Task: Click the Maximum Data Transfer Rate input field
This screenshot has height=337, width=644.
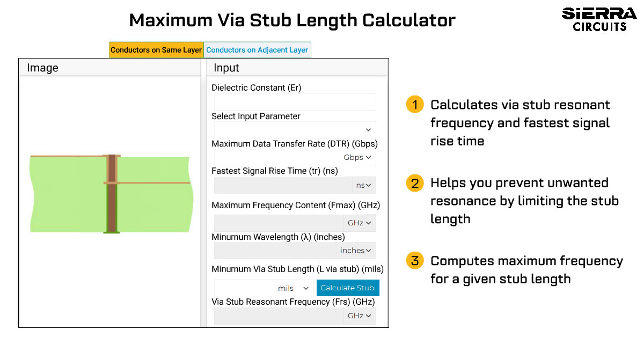Action: click(276, 158)
